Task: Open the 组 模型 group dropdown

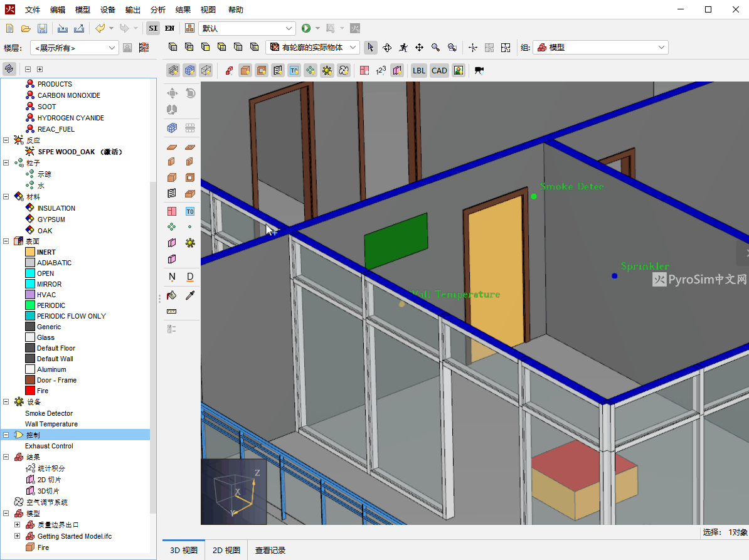Action: (x=600, y=47)
